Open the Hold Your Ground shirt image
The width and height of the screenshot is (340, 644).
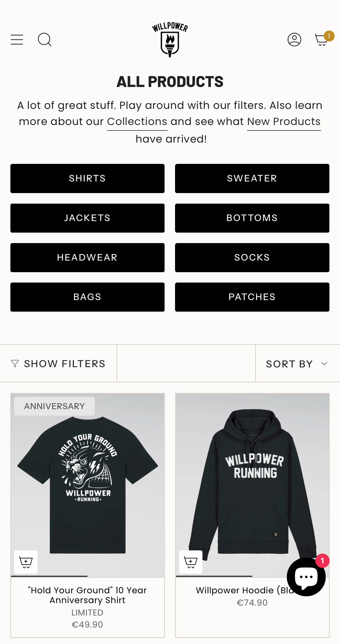[x=88, y=485]
